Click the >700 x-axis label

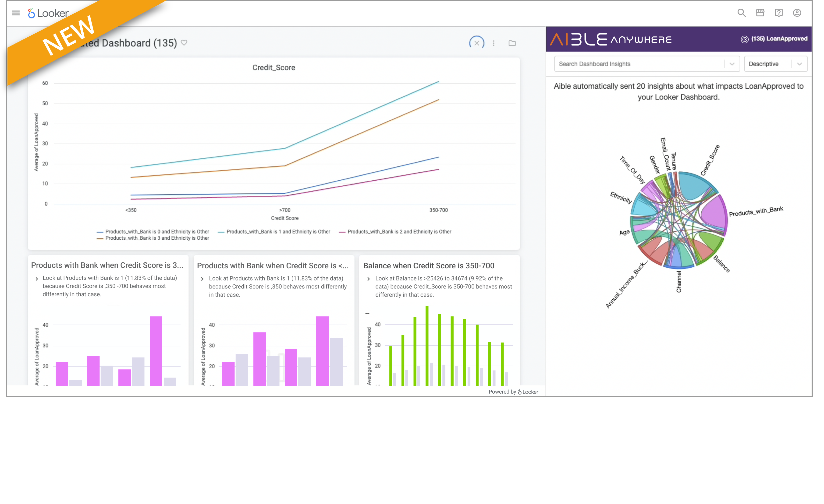284,210
